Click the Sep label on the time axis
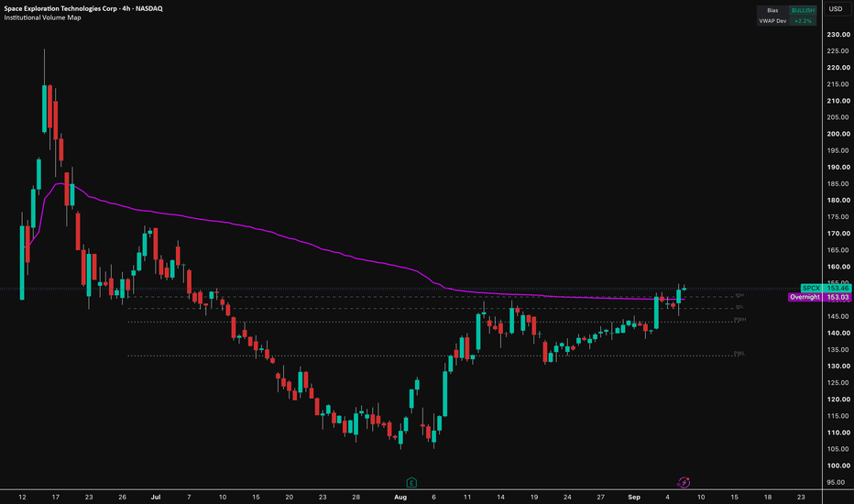The image size is (854, 504). (634, 497)
